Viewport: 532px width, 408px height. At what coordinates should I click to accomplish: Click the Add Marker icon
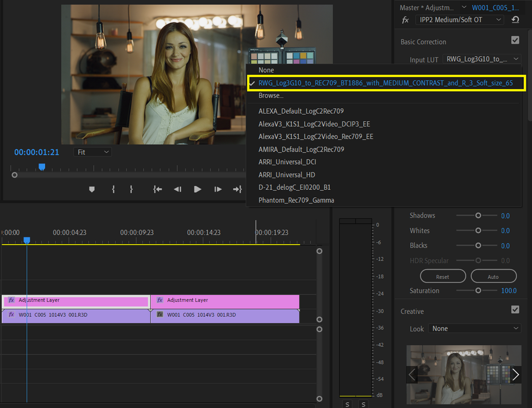click(92, 189)
